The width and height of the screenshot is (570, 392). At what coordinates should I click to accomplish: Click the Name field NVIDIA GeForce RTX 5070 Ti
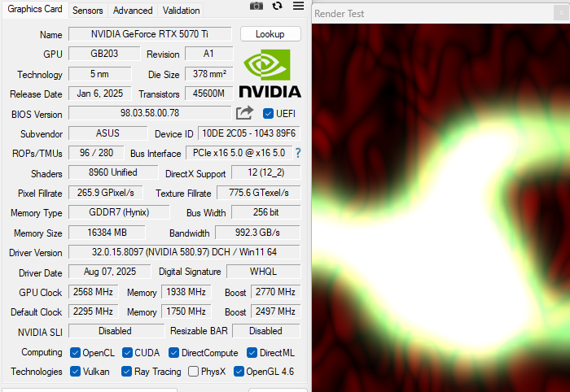point(150,34)
